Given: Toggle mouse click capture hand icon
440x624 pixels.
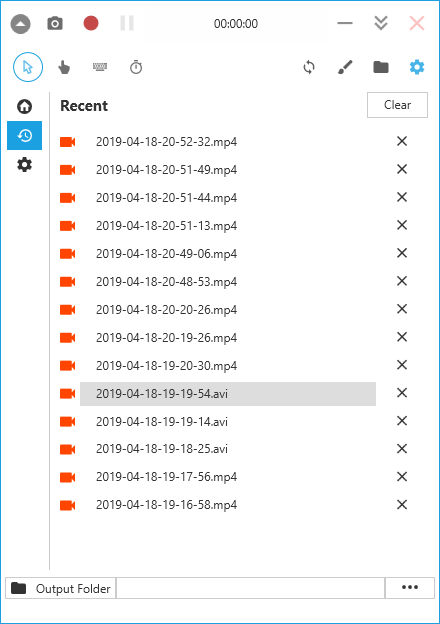Looking at the screenshot, I should tap(64, 67).
